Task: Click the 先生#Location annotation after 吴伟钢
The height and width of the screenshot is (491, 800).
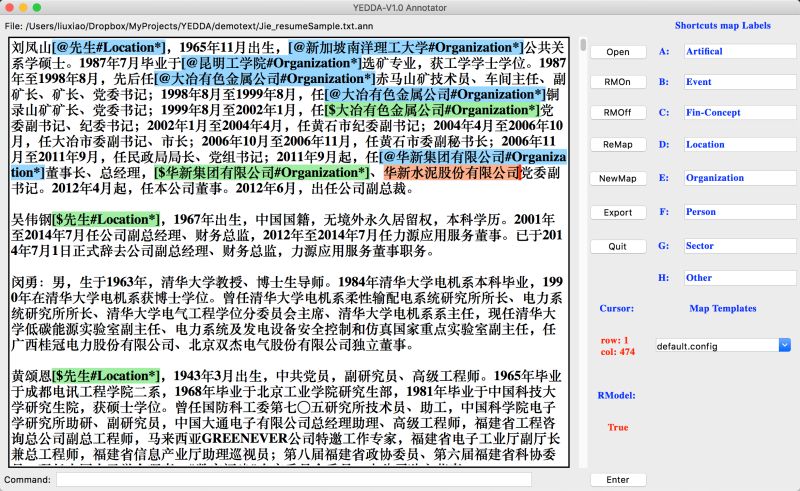Action: [x=106, y=219]
